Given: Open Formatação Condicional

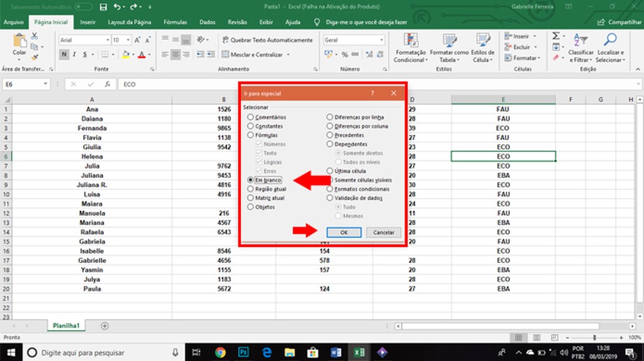Looking at the screenshot, I should coord(410,48).
